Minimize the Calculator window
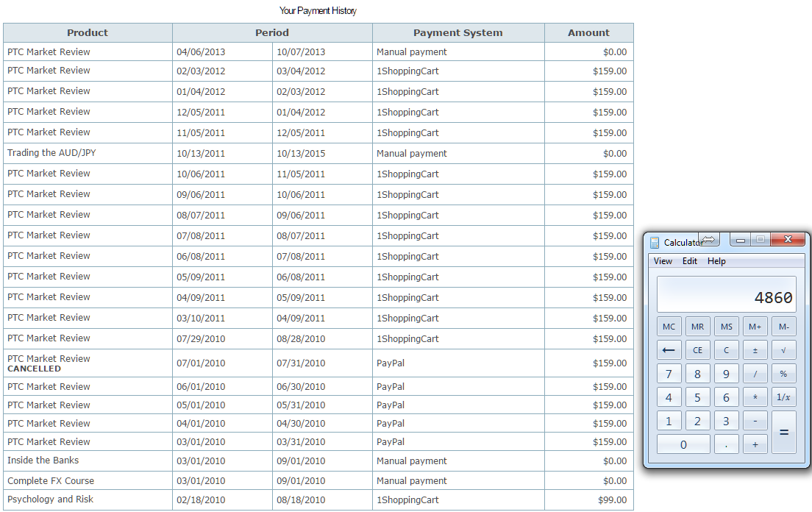This screenshot has width=812, height=512. click(x=741, y=240)
